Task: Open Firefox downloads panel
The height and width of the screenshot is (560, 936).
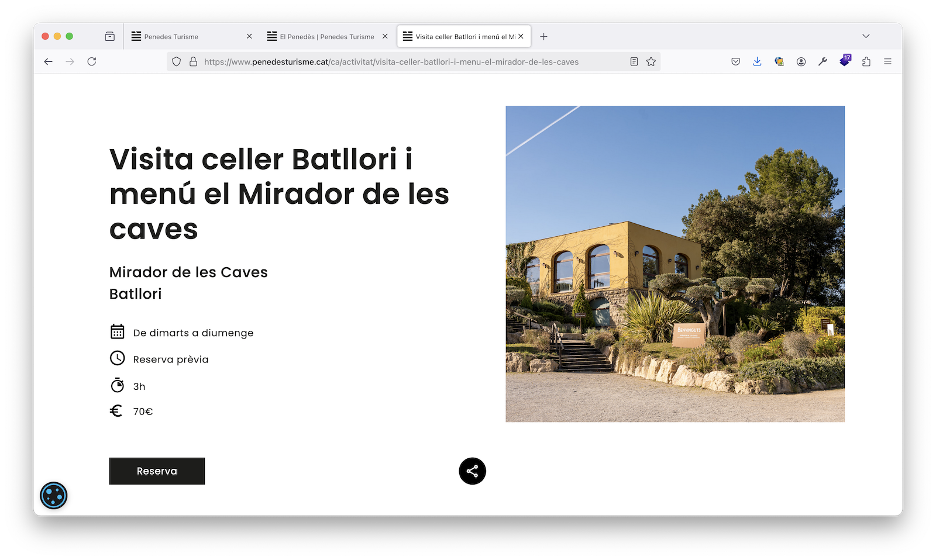Action: pos(757,62)
